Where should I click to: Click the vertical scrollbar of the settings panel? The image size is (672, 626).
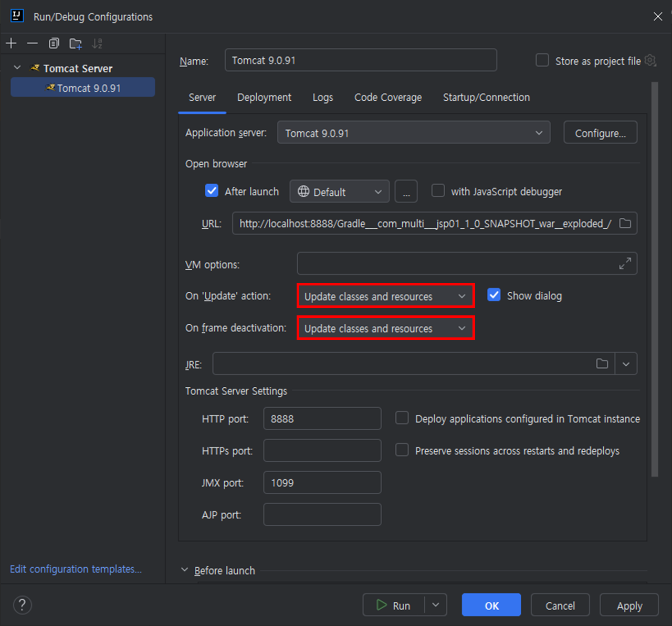point(654,279)
